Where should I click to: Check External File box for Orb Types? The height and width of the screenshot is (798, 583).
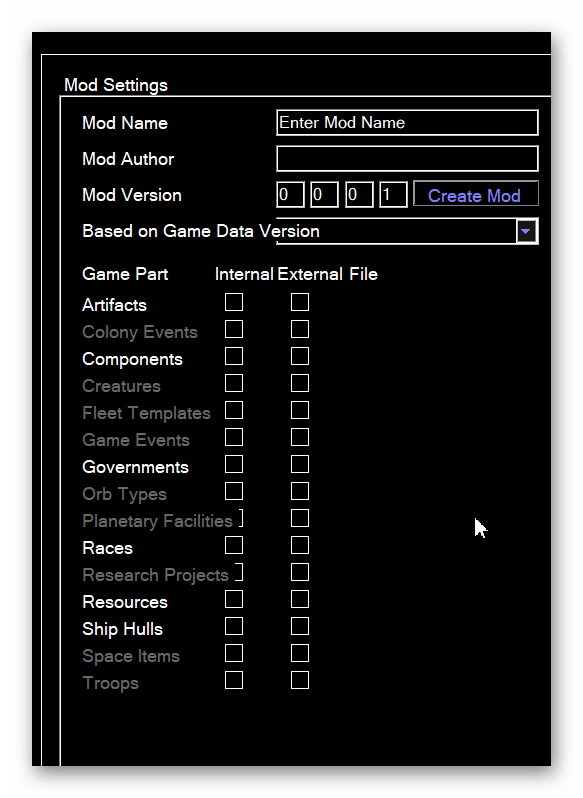pyautogui.click(x=300, y=491)
